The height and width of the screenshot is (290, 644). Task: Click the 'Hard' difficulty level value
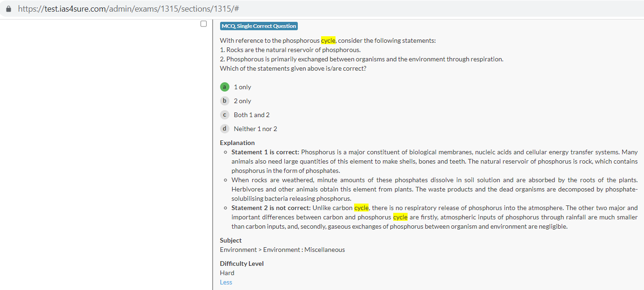(x=227, y=273)
